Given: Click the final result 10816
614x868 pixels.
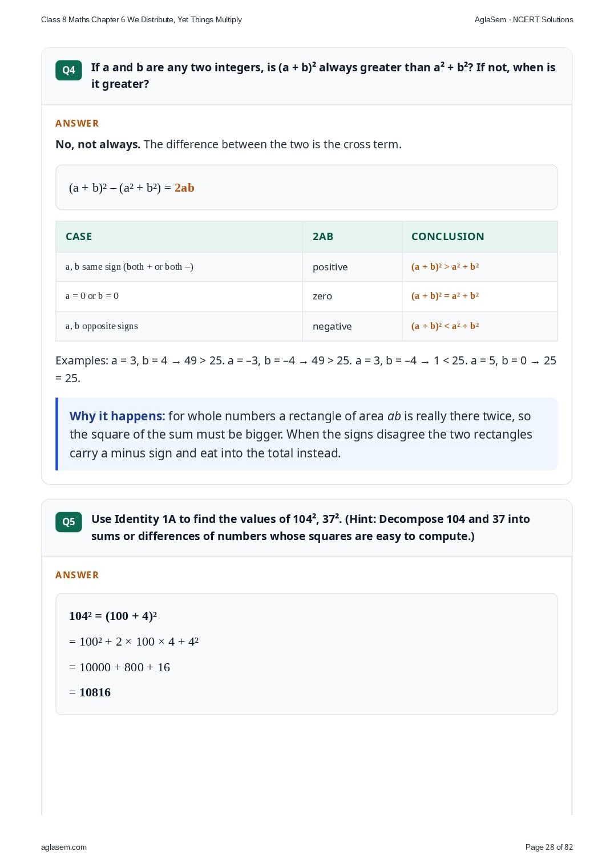Looking at the screenshot, I should (95, 692).
